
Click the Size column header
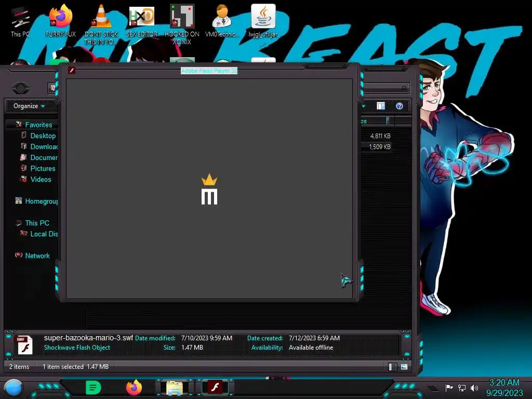pyautogui.click(x=373, y=121)
